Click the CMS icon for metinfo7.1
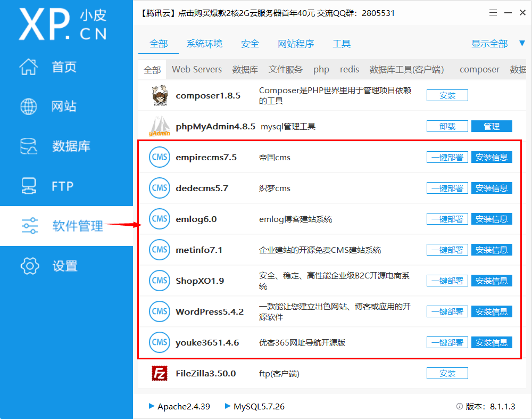Viewport: 532px width, 419px height. 160,250
